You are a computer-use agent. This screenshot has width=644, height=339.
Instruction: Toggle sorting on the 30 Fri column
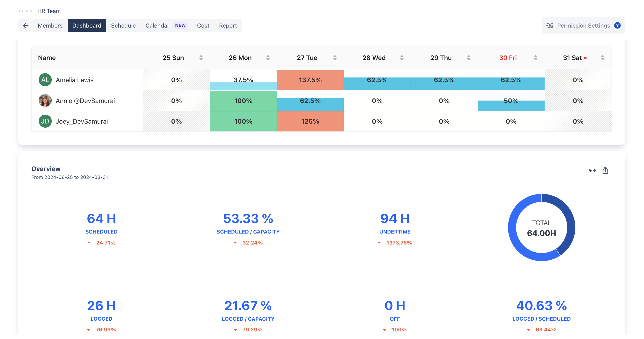coord(536,58)
